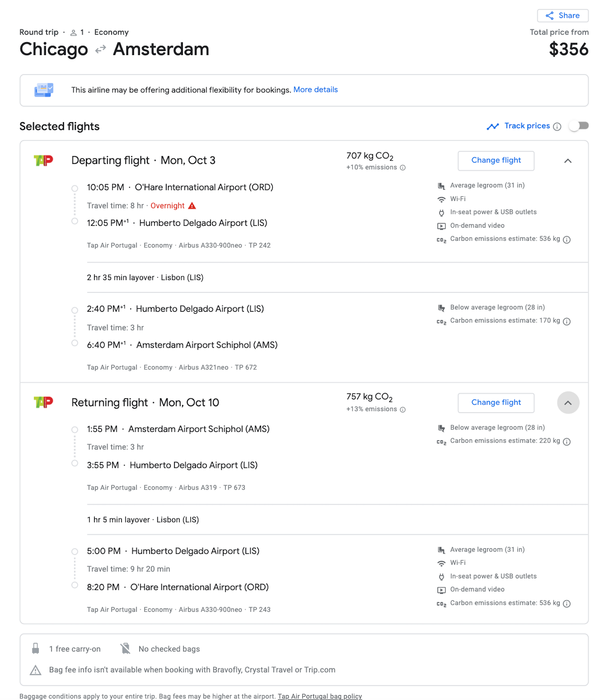The width and height of the screenshot is (595, 700).
Task: Click the red Overnight warning icon
Action: tap(192, 205)
